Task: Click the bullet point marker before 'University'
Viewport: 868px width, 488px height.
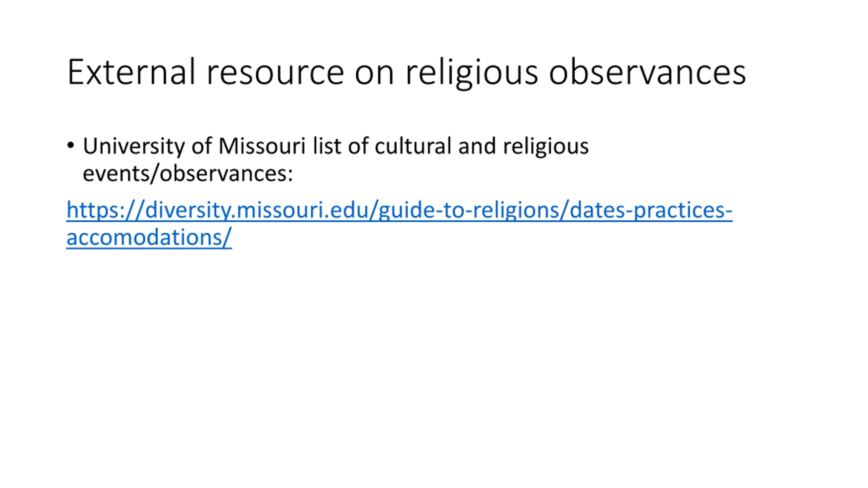Action: click(71, 146)
